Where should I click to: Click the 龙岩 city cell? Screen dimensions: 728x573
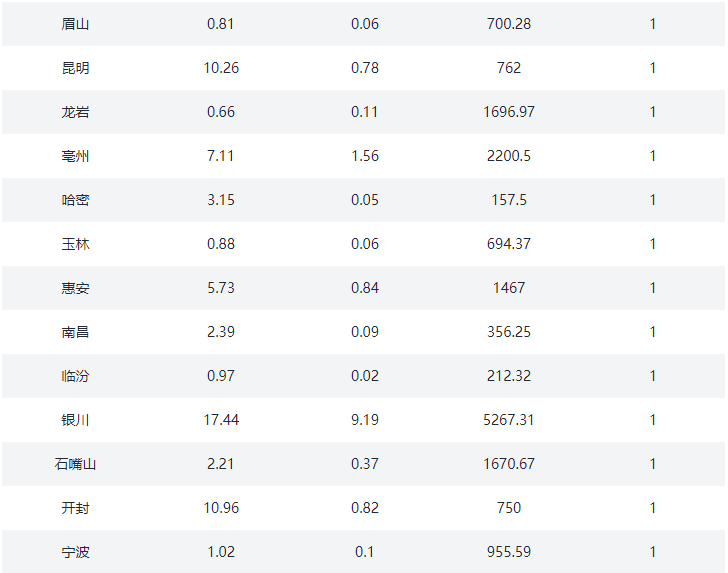(x=75, y=112)
